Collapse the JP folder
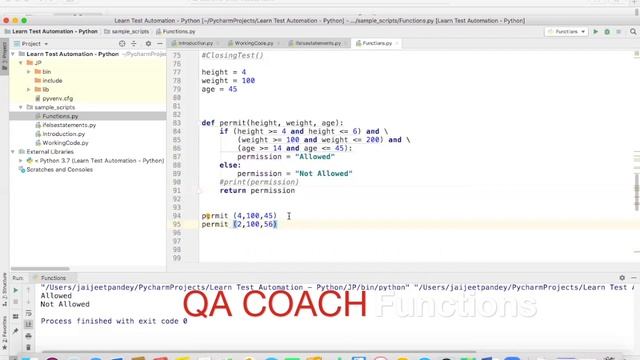Image resolution: width=640 pixels, height=360 pixels. tap(21, 63)
